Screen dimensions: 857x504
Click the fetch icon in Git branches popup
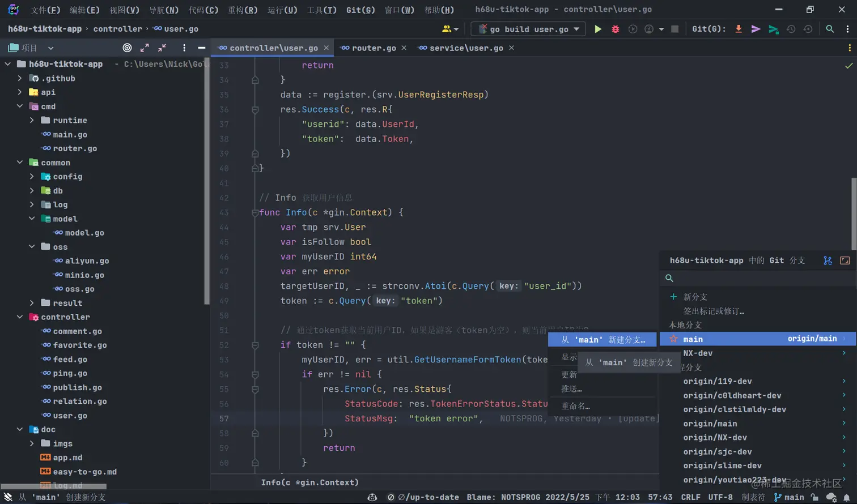(828, 260)
